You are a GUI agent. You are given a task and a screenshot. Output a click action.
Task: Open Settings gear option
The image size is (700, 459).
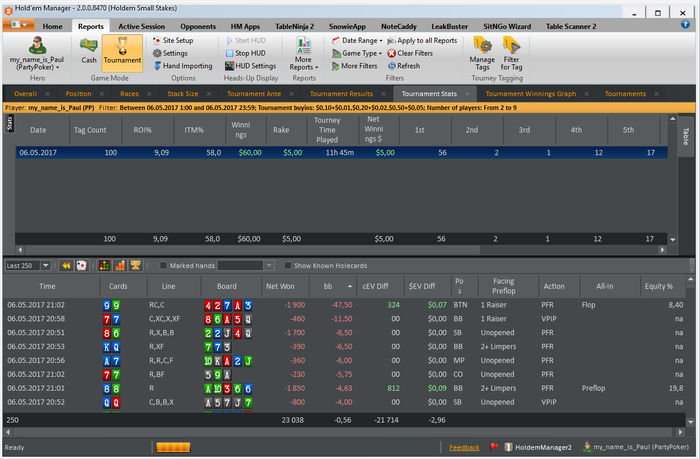(x=170, y=53)
